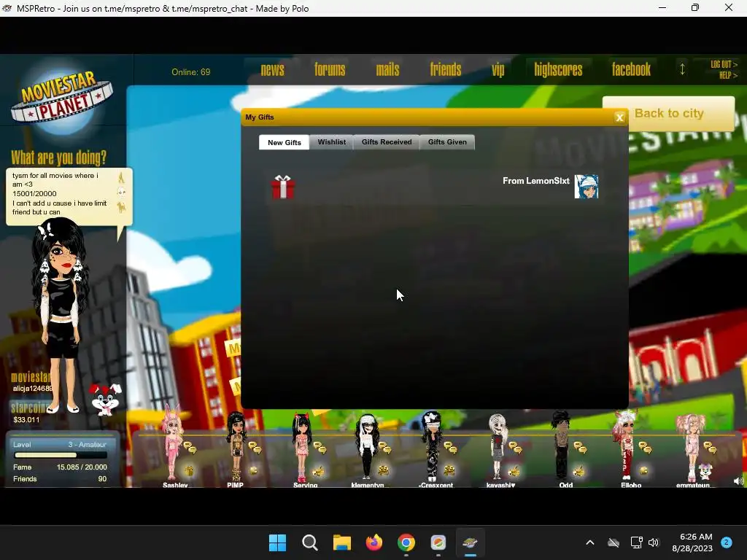Image resolution: width=747 pixels, height=560 pixels.
Task: Click the top figure icon in the status bubble
Action: (121, 177)
